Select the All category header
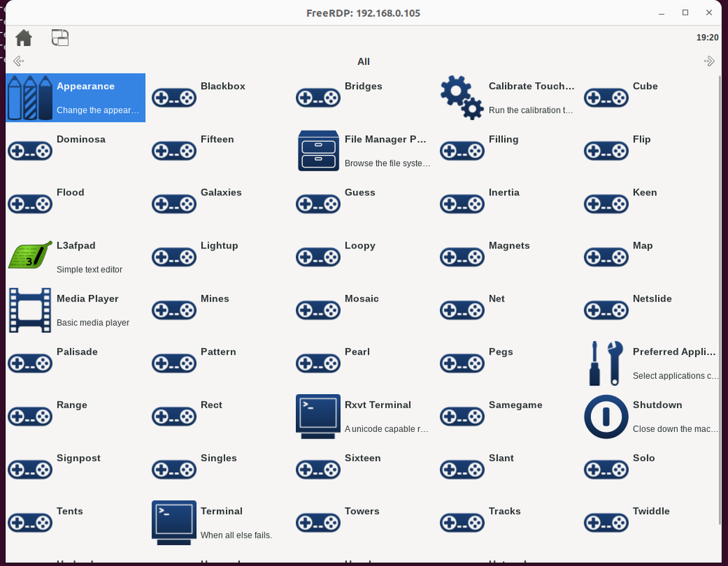Image resolution: width=728 pixels, height=566 pixels. coord(364,61)
